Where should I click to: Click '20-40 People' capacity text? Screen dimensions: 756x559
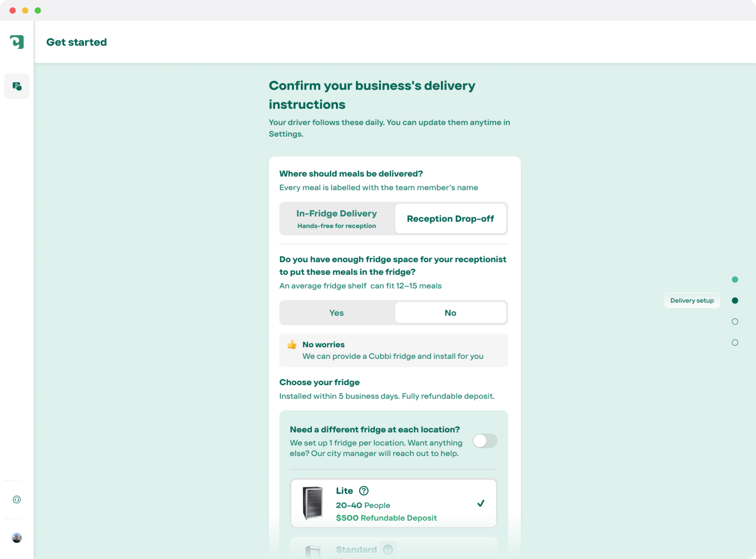pos(363,505)
